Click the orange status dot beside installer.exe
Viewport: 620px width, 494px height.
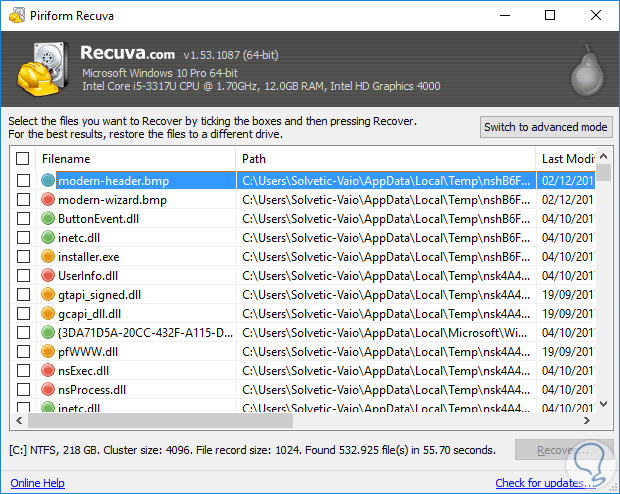(48, 257)
